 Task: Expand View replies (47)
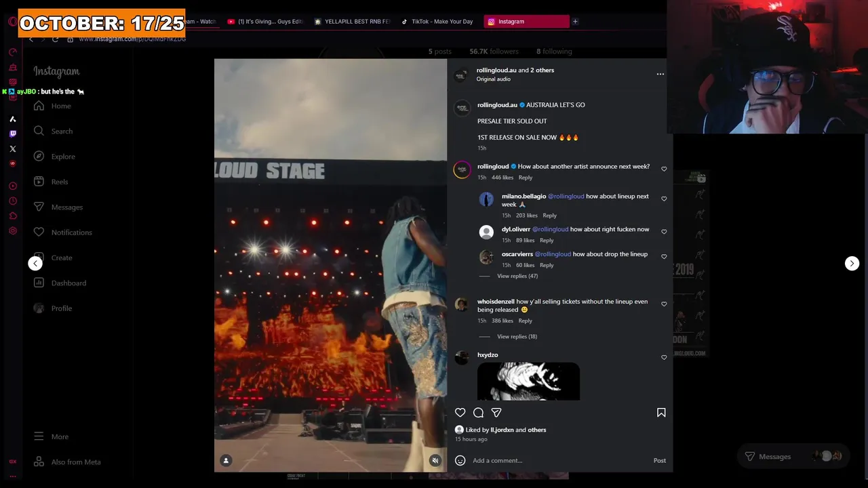coord(517,276)
